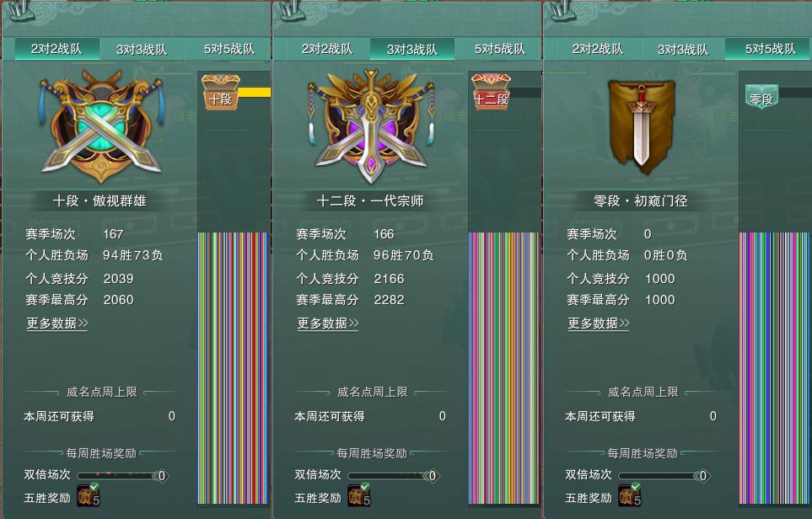This screenshot has height=519, width=812.
Task: Select the 2对2战队 tab in left panel
Action: pyautogui.click(x=56, y=49)
